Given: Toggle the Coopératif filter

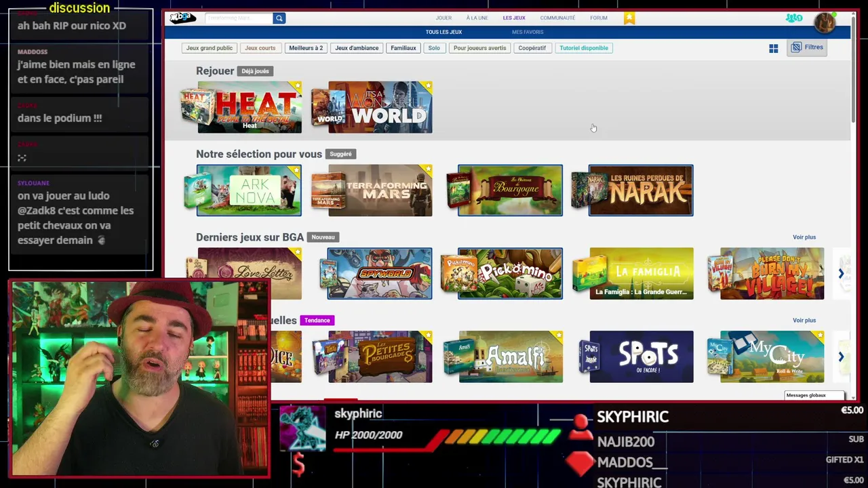Looking at the screenshot, I should 532,48.
